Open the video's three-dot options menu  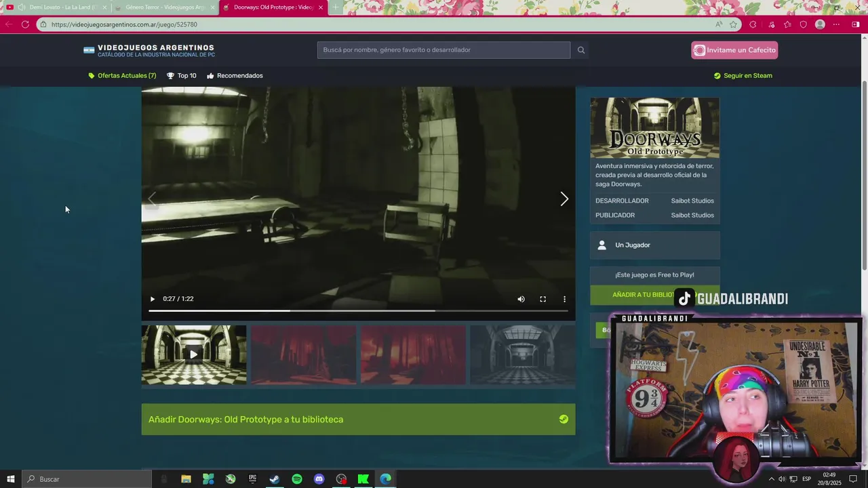(564, 299)
